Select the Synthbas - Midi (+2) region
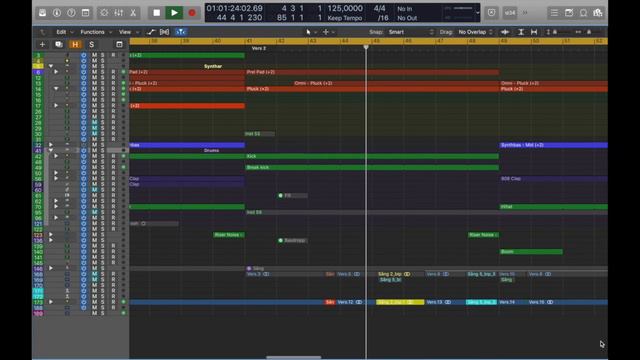The width and height of the screenshot is (640, 360). [x=554, y=145]
